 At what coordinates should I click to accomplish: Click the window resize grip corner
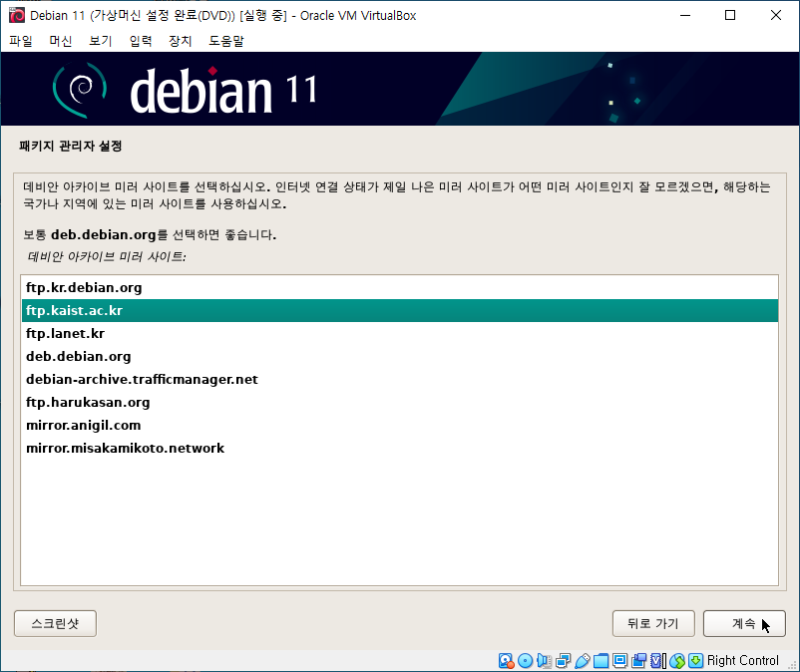coord(793,665)
